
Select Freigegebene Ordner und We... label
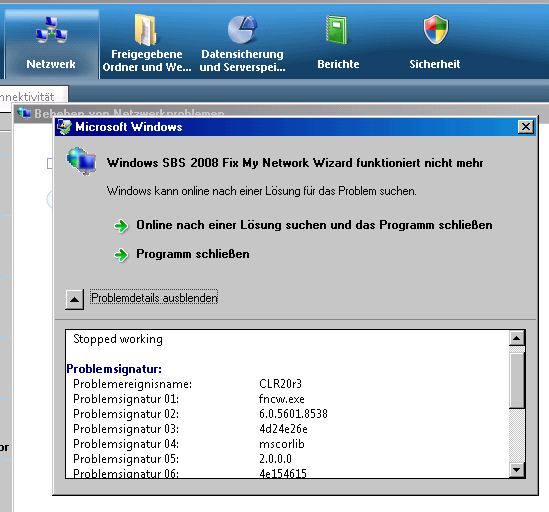click(147, 61)
